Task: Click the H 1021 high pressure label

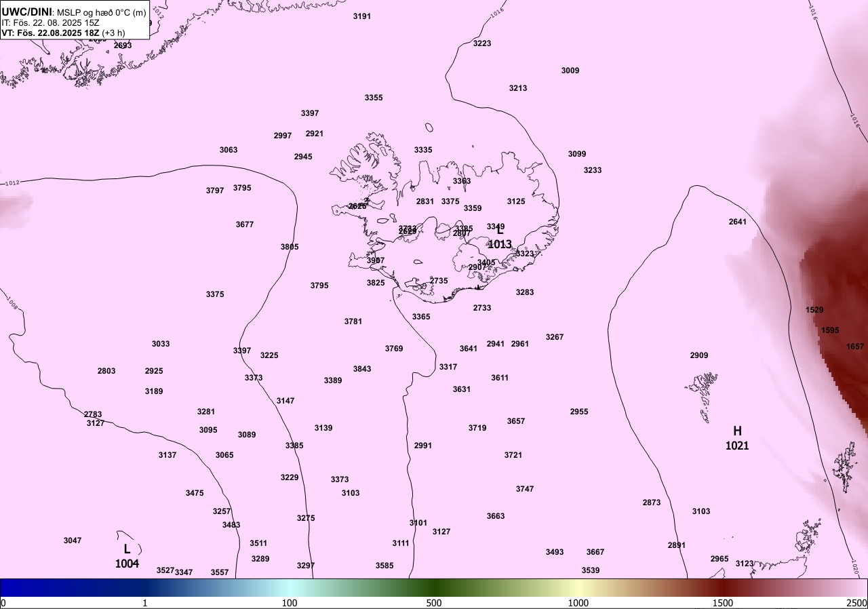Action: 737,438
